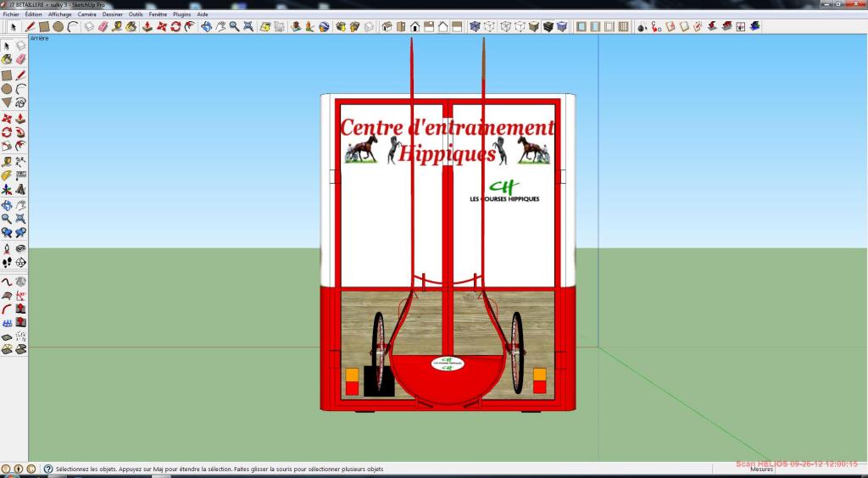Activate the Pan hand in top toolbar
868x478 pixels.
pyautogui.click(x=220, y=26)
